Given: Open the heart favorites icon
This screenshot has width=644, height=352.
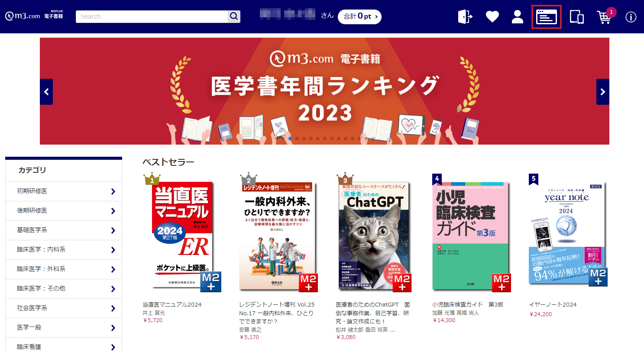Looking at the screenshot, I should point(492,17).
